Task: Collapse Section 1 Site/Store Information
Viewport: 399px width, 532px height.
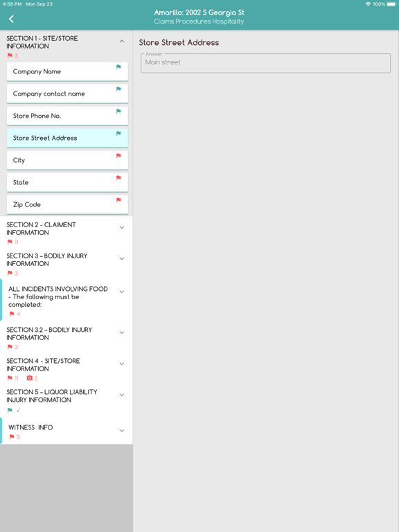Action: (x=121, y=42)
